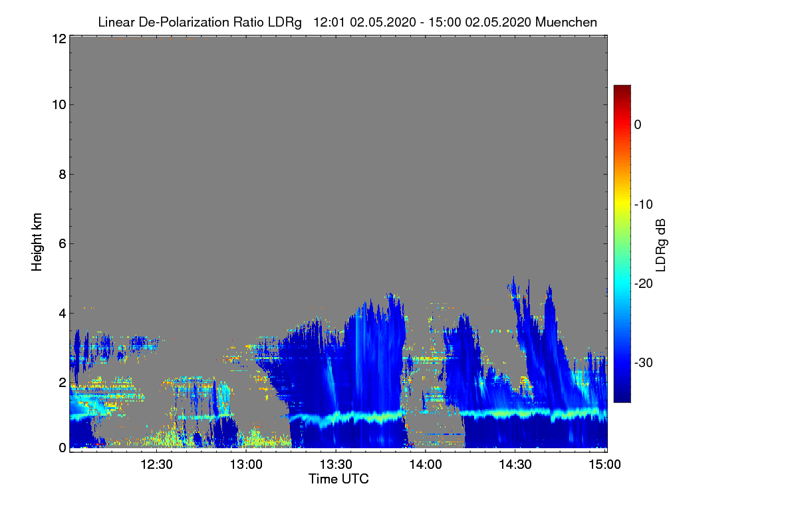Viewport: 798px width, 532px height.
Task: Click the 2 km height tick label
Action: point(61,382)
